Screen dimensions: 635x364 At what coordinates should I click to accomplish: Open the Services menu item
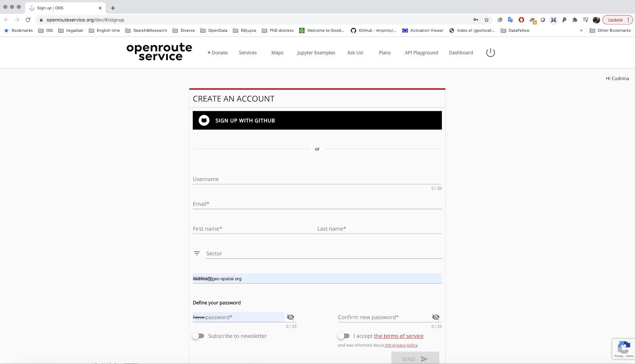pos(248,53)
